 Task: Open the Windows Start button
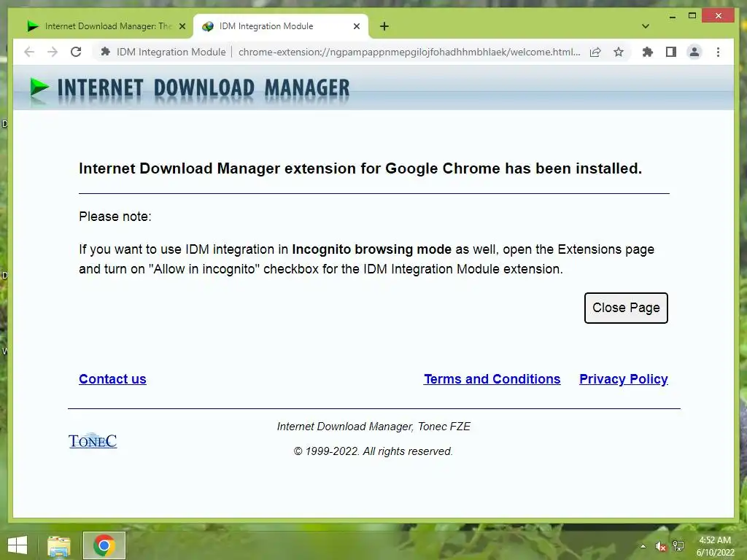click(x=18, y=545)
